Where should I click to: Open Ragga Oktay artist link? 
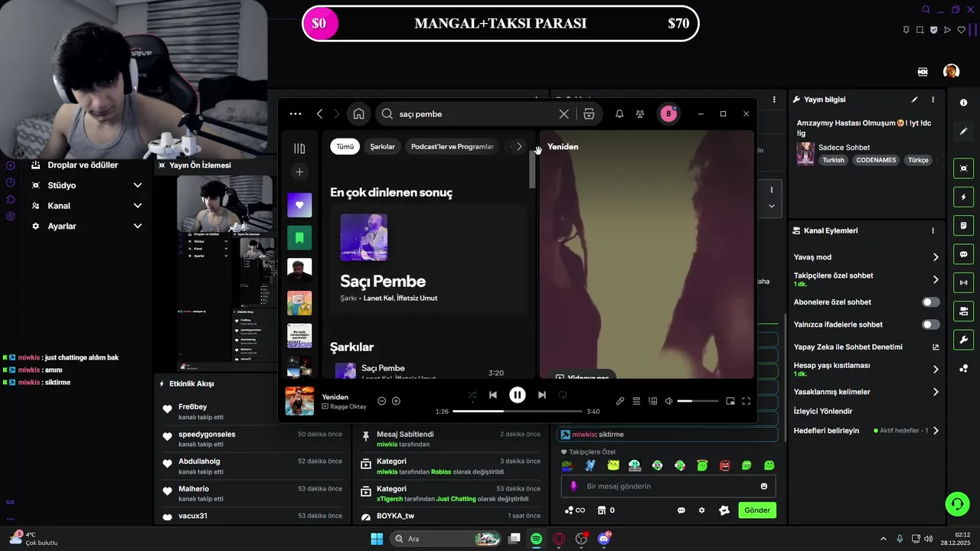pyautogui.click(x=348, y=406)
